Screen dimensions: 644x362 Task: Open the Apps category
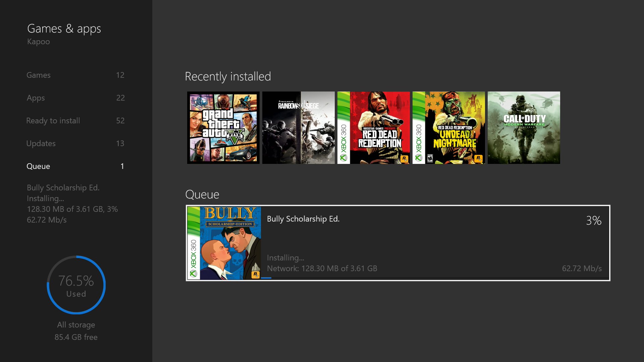[75, 98]
